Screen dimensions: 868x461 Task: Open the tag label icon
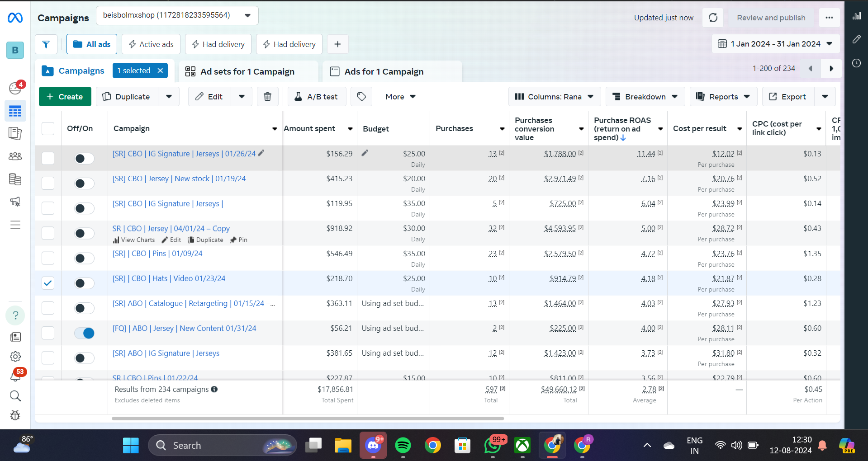[x=361, y=97]
